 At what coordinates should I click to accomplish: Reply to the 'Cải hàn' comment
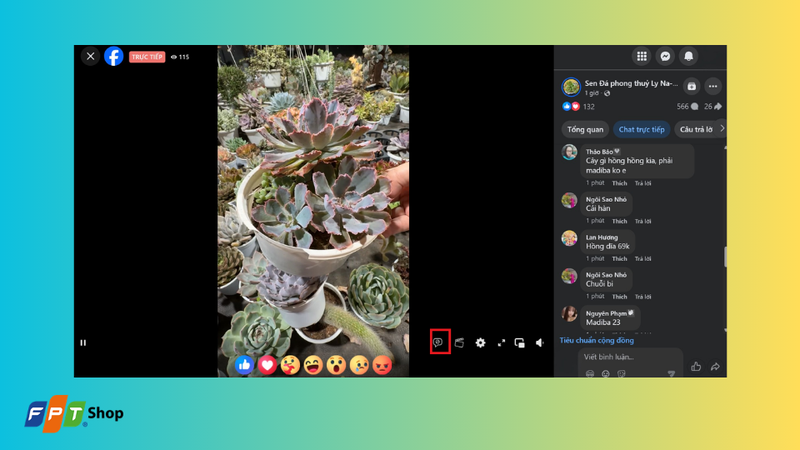[x=643, y=221]
